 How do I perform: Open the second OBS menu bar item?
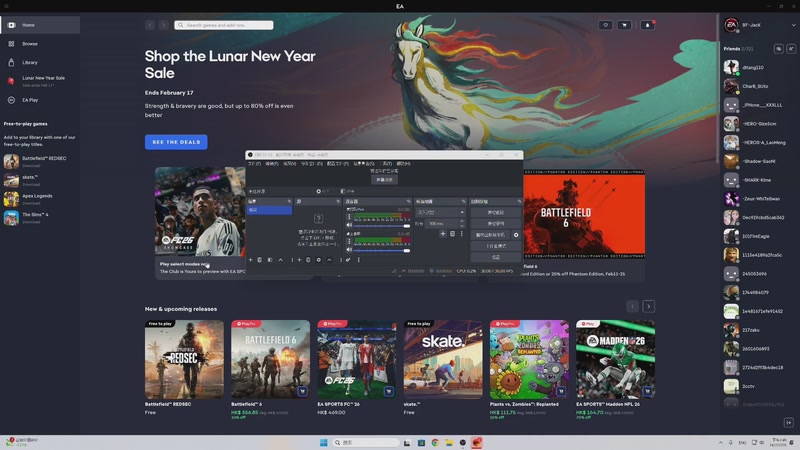(x=272, y=164)
